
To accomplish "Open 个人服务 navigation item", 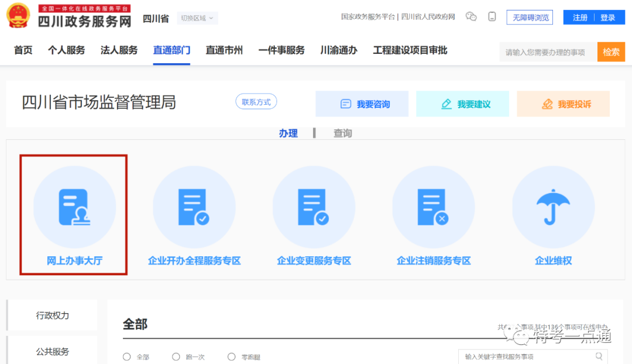I will tap(67, 50).
